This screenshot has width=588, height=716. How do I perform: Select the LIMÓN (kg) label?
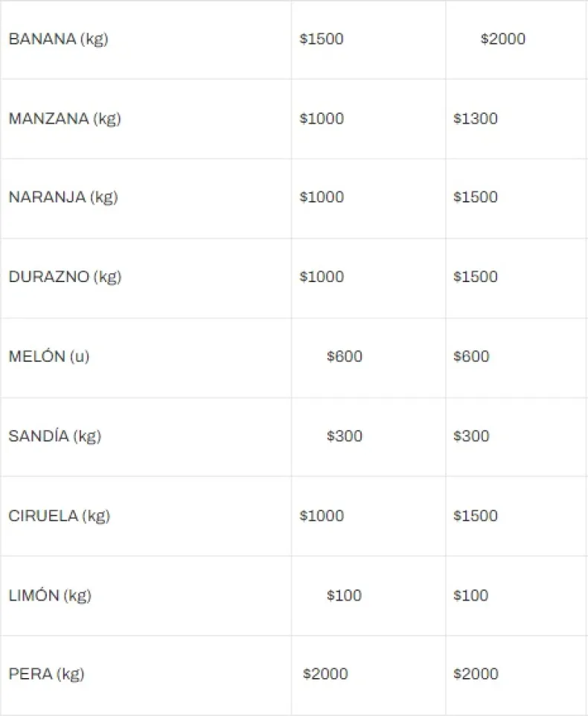coord(49,595)
